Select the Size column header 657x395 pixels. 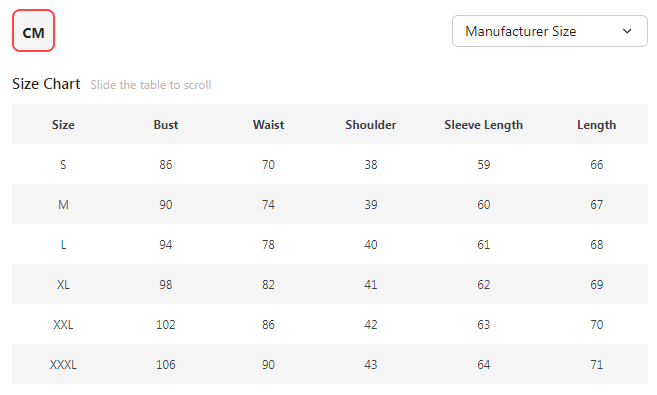pos(63,125)
